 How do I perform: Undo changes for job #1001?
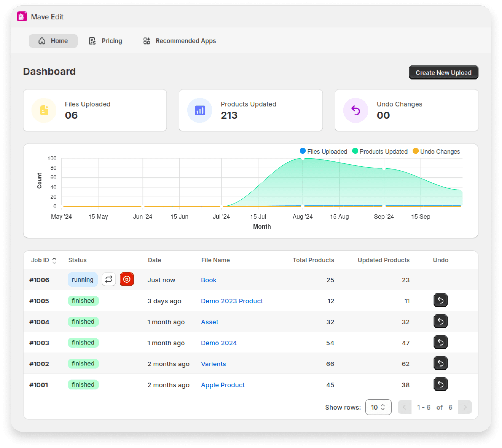point(440,384)
